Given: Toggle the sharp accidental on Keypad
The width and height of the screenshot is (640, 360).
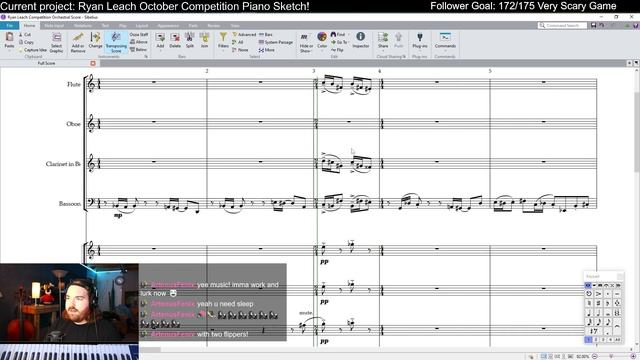Looking at the screenshot, I should pyautogui.click(x=598, y=303).
